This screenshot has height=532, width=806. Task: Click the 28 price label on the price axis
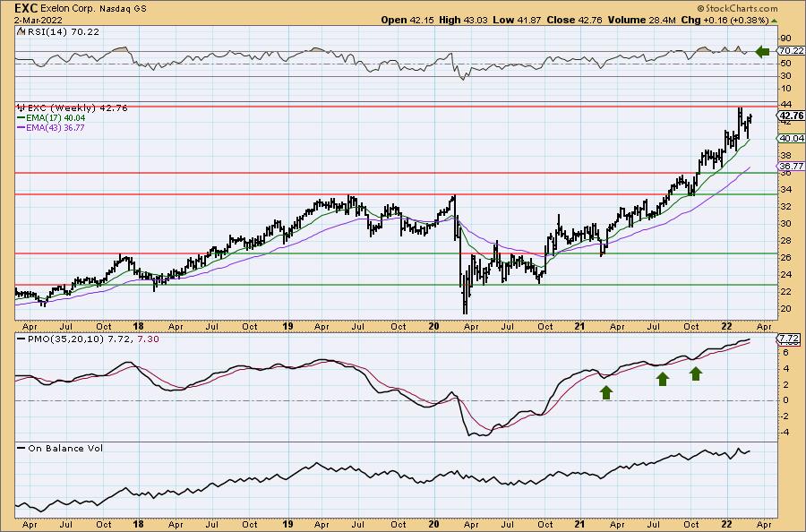[x=785, y=241]
